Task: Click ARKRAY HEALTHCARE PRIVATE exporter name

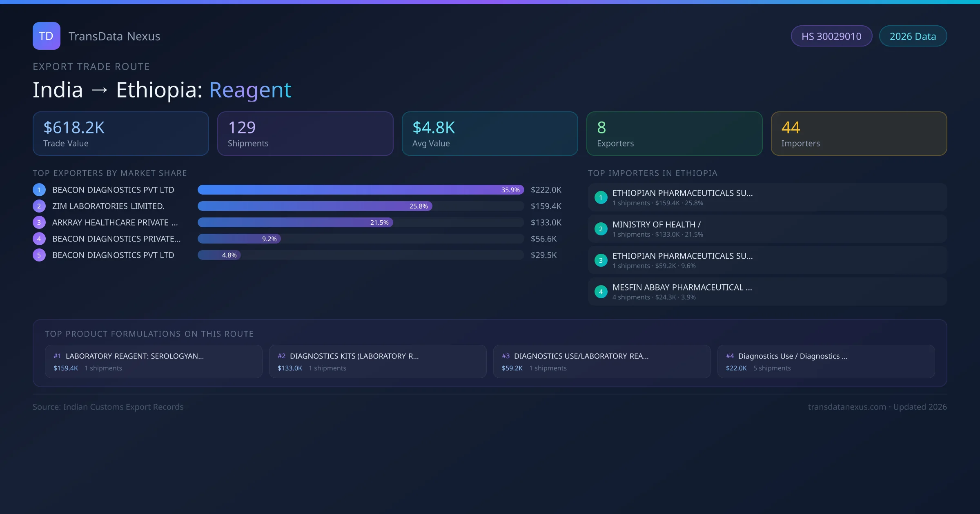Action: tap(115, 222)
